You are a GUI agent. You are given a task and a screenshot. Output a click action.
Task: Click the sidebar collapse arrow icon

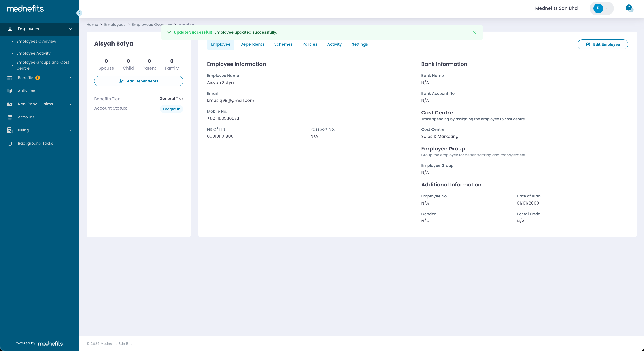(x=79, y=13)
